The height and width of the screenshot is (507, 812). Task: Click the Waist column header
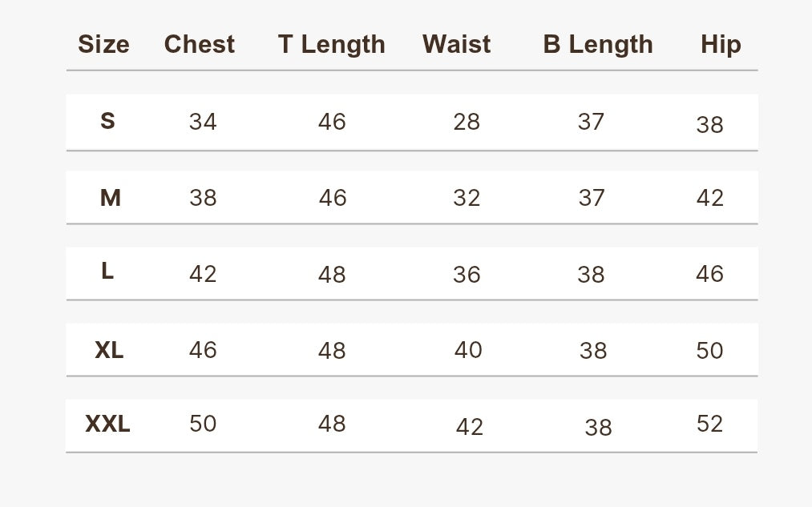456,45
